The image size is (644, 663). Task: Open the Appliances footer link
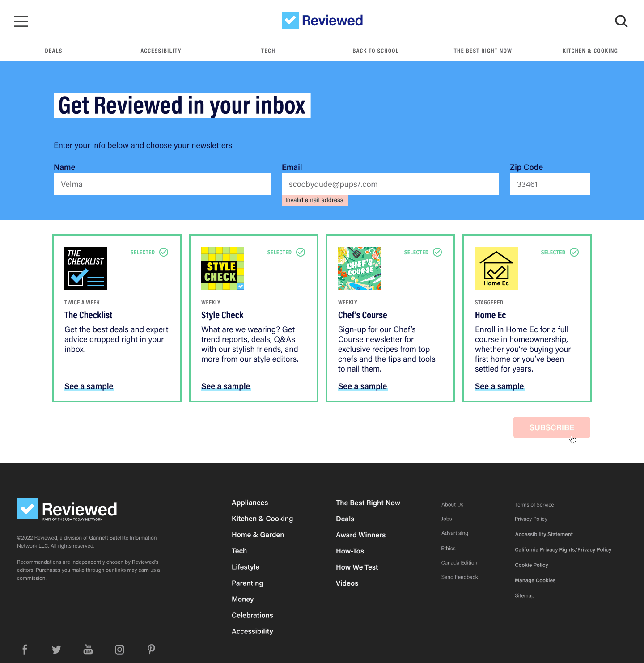pyautogui.click(x=250, y=503)
